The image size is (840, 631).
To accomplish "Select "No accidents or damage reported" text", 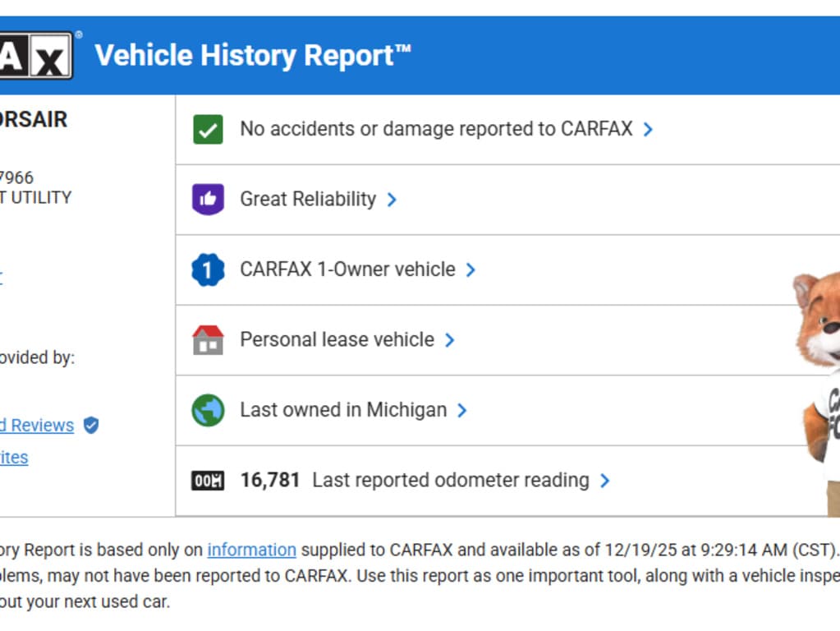I will (x=436, y=129).
